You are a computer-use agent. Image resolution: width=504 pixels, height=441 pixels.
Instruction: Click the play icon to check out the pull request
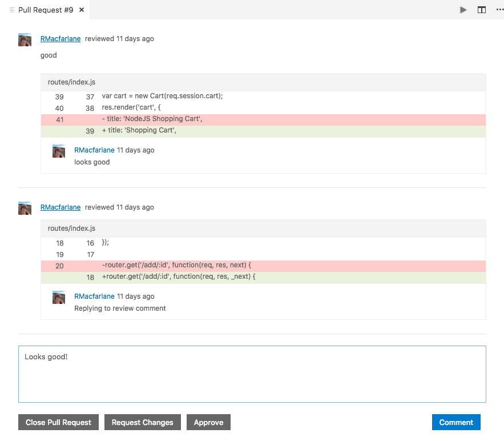tap(463, 10)
